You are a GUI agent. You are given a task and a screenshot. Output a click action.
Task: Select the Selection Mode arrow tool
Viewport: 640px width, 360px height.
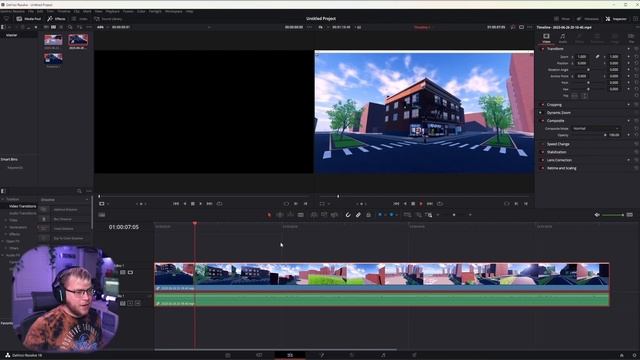[269, 215]
